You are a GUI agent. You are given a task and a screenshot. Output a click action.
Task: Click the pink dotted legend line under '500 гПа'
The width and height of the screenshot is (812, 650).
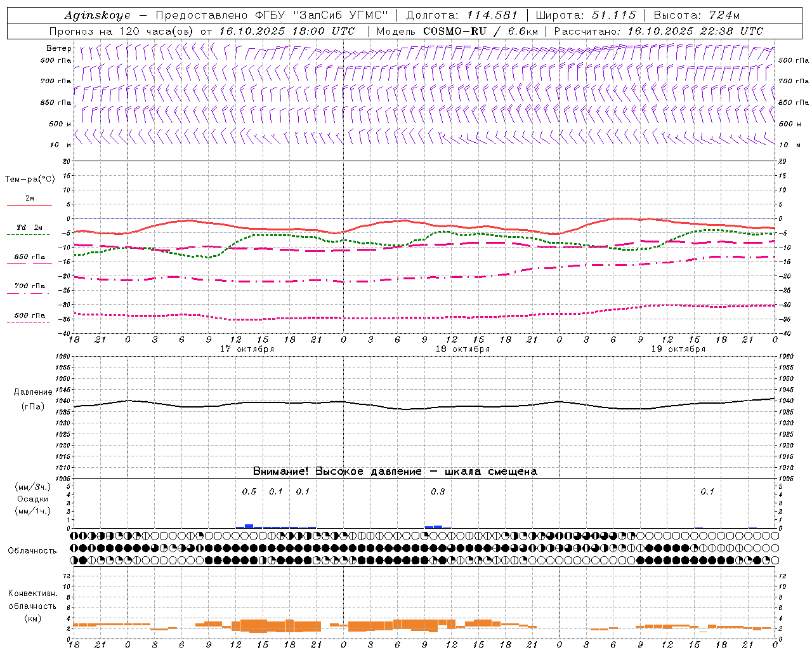28,322
